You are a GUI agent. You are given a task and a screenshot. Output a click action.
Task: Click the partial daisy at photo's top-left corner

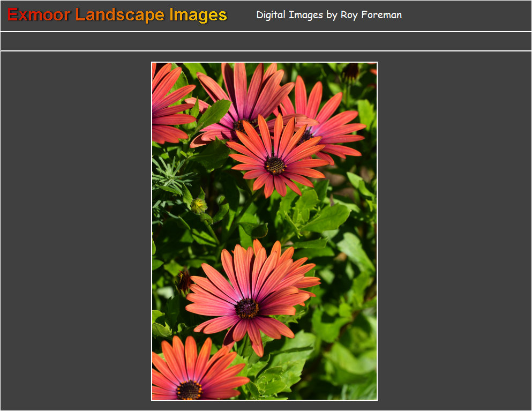[x=166, y=102]
